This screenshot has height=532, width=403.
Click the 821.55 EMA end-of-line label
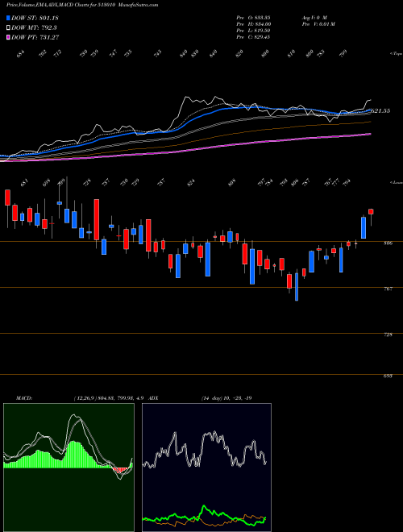pyautogui.click(x=380, y=111)
